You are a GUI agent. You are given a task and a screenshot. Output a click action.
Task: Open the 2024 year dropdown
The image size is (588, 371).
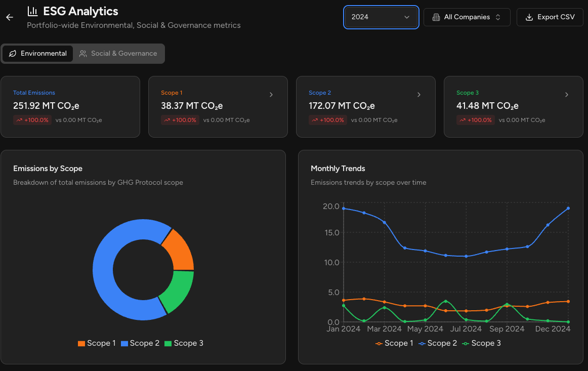[x=381, y=17]
